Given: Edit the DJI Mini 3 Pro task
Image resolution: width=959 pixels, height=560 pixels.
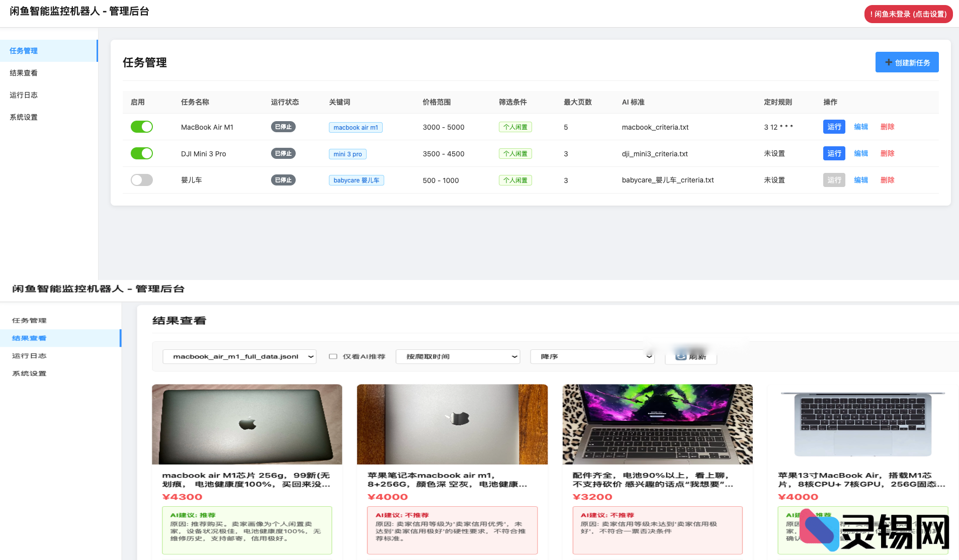Looking at the screenshot, I should pyautogui.click(x=860, y=153).
